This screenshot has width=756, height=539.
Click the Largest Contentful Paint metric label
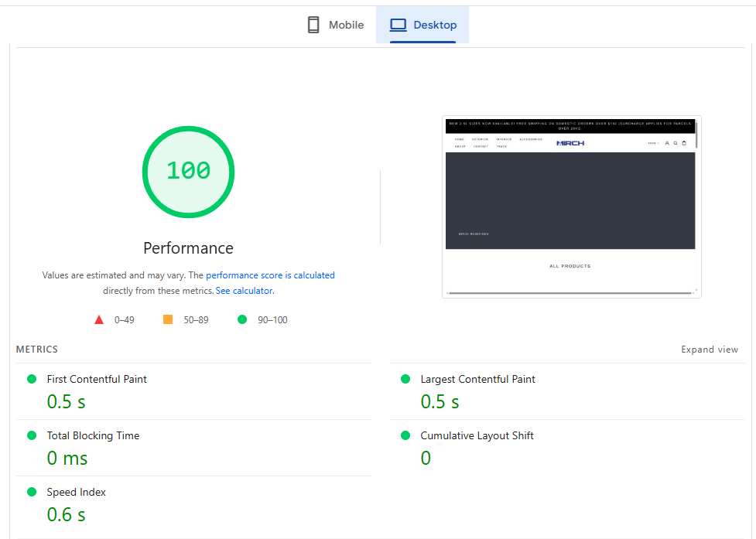[x=477, y=379]
